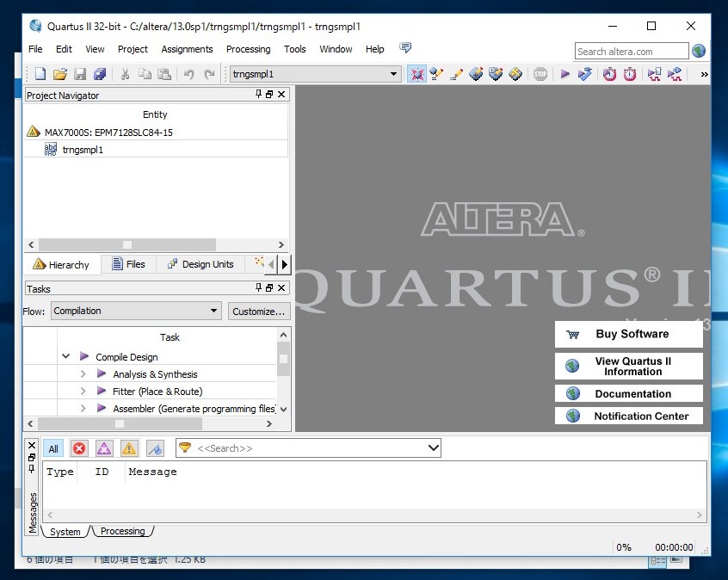Select the trngsmpl1 entity in Project Navigator
This screenshot has width=728, height=580.
tap(83, 150)
